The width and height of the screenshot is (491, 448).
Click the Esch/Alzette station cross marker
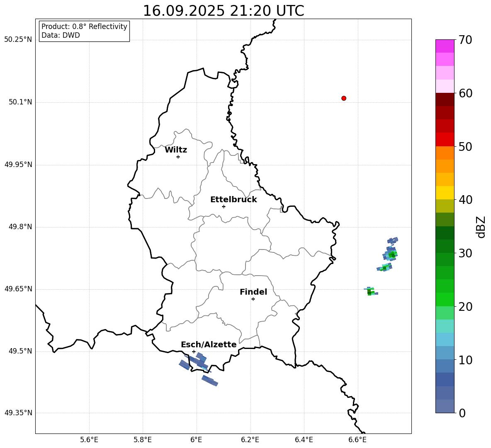coord(194,351)
